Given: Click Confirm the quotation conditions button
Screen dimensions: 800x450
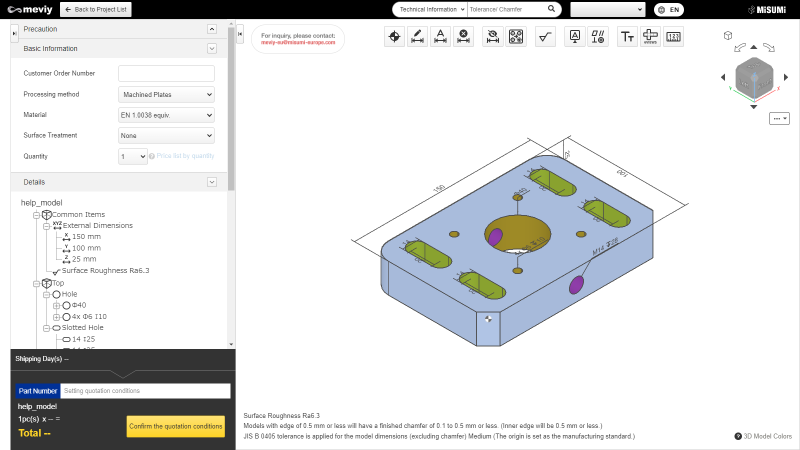Looking at the screenshot, I should point(176,426).
